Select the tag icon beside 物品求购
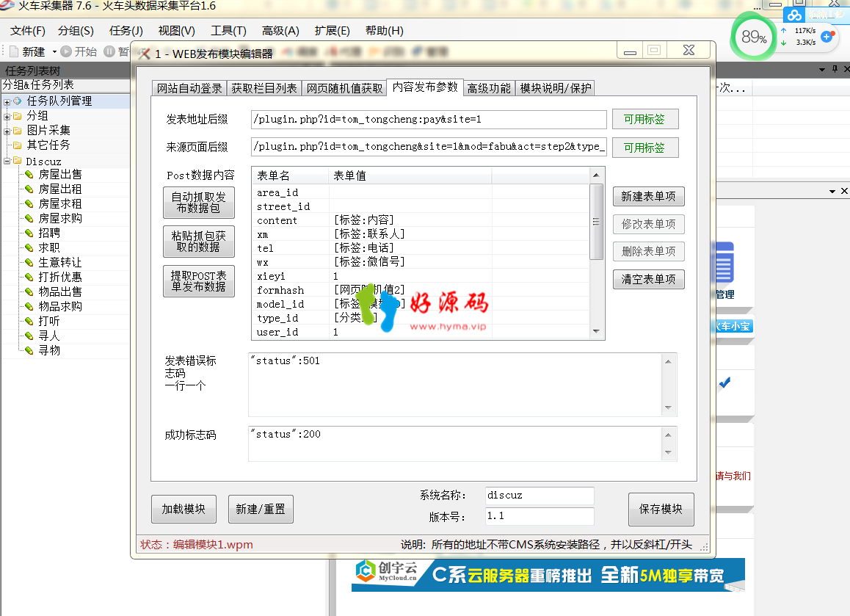Screen dimensions: 850x616 (29, 306)
